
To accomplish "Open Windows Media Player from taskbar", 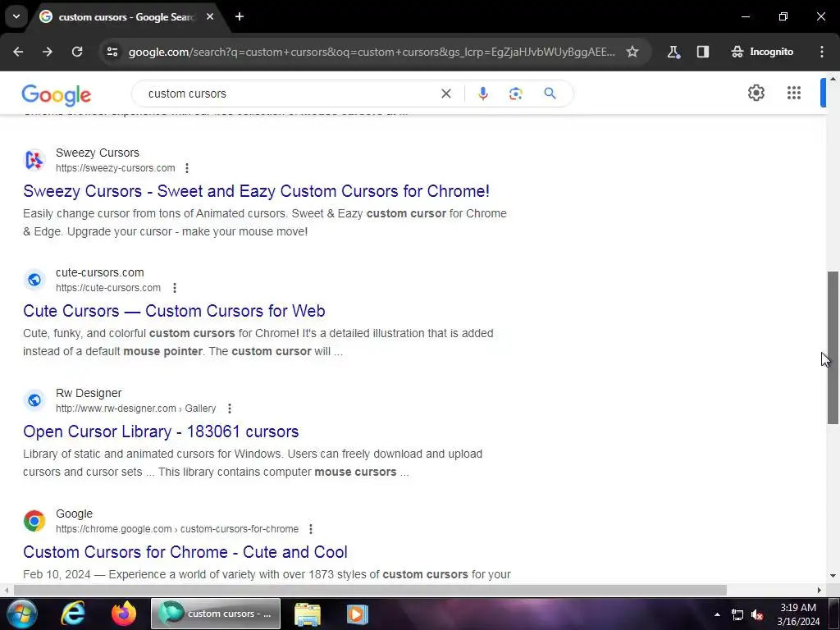I will (357, 614).
